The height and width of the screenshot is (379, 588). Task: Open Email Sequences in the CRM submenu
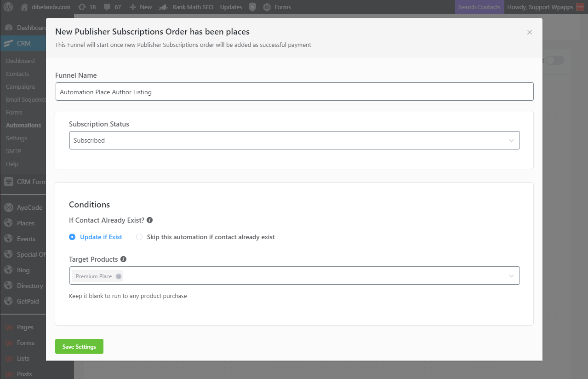[26, 99]
